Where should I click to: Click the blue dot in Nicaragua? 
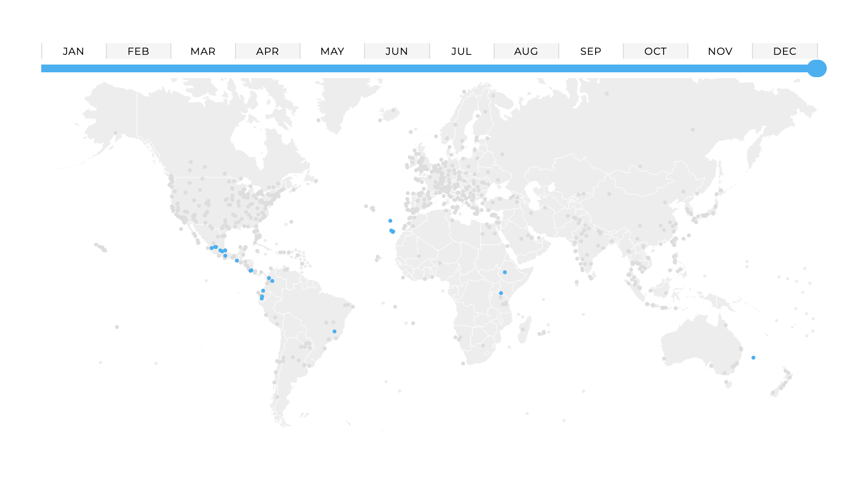(x=237, y=261)
